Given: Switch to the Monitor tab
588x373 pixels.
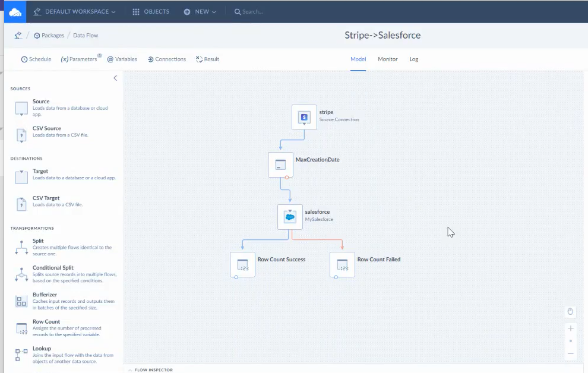Looking at the screenshot, I should 388,59.
